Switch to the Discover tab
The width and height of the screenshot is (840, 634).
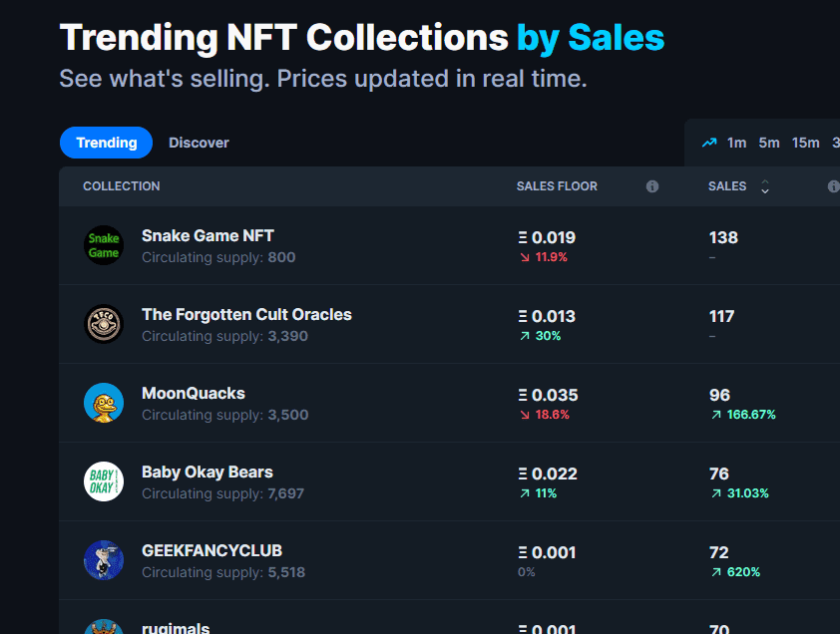[x=199, y=143]
